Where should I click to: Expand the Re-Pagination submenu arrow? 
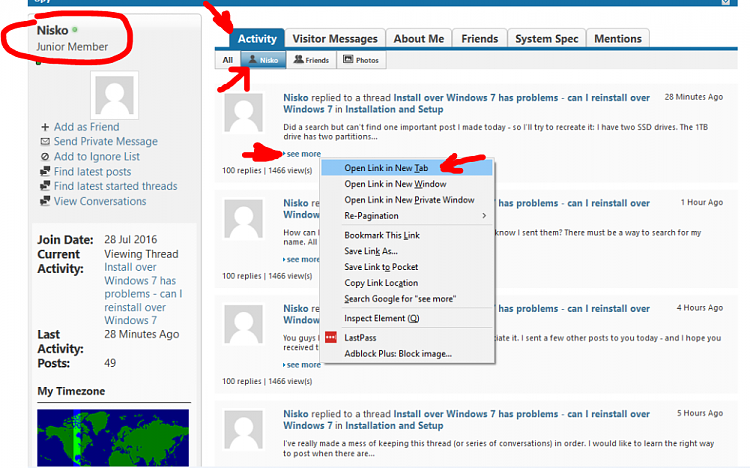pyautogui.click(x=484, y=216)
